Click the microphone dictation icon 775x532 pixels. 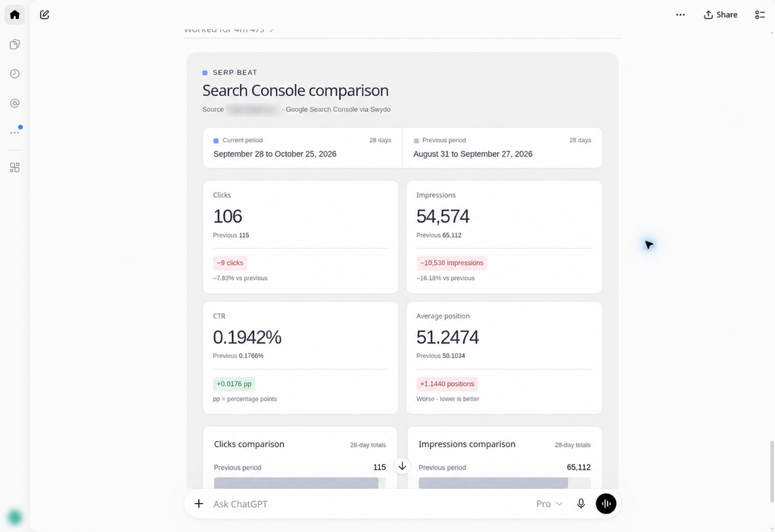coord(581,504)
